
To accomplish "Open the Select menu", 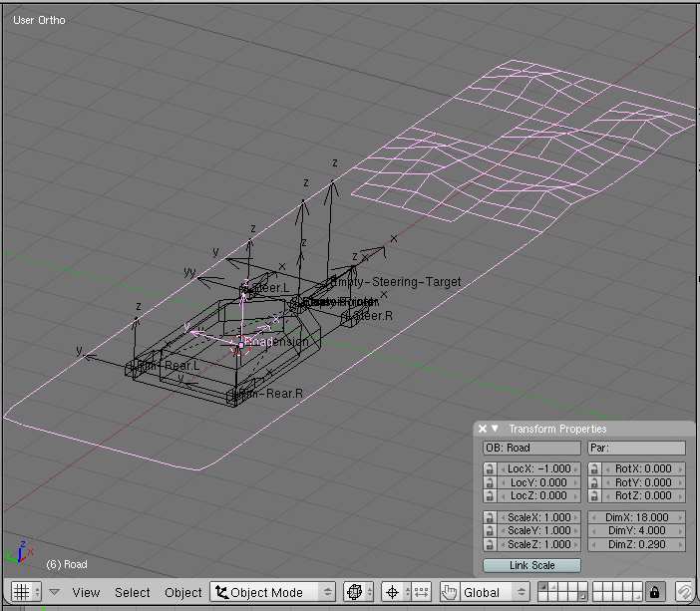I will pyautogui.click(x=133, y=593).
